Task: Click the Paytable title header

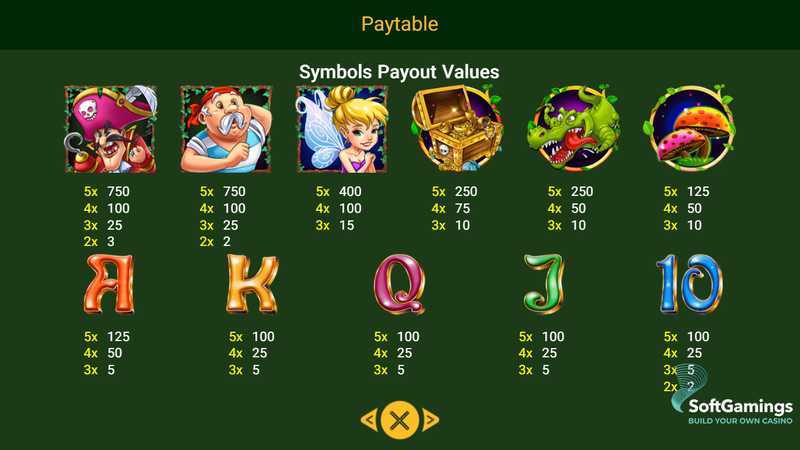Action: pyautogui.click(x=399, y=24)
